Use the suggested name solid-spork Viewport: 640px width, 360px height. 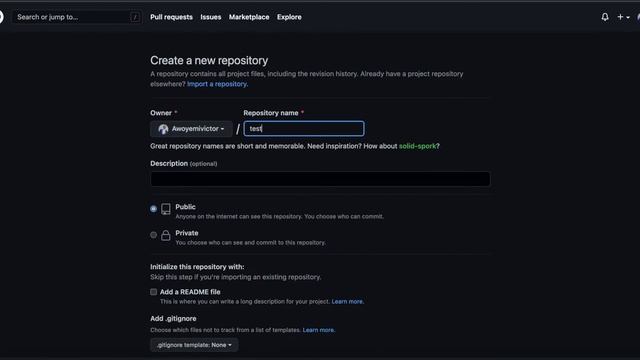(417, 146)
